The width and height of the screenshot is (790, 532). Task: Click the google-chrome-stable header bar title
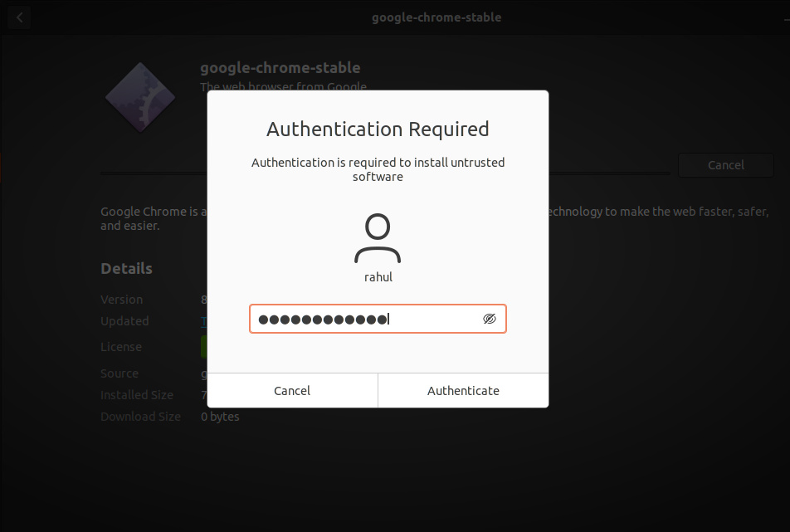click(436, 17)
